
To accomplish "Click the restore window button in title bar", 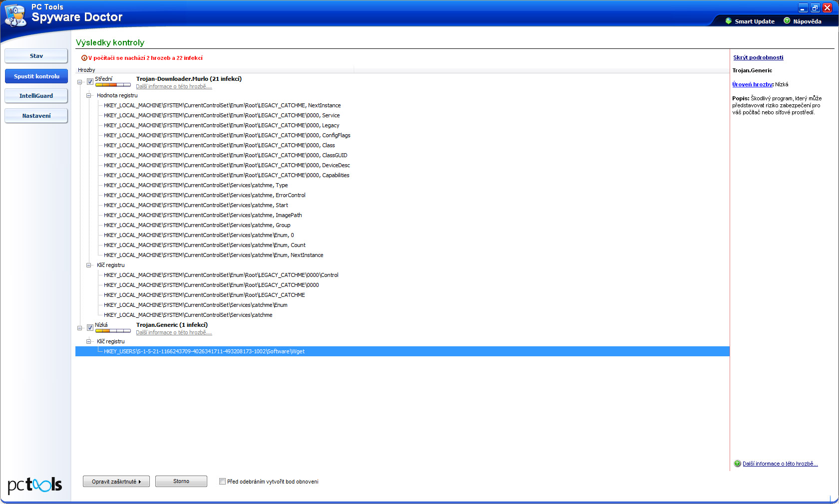I will pyautogui.click(x=815, y=8).
